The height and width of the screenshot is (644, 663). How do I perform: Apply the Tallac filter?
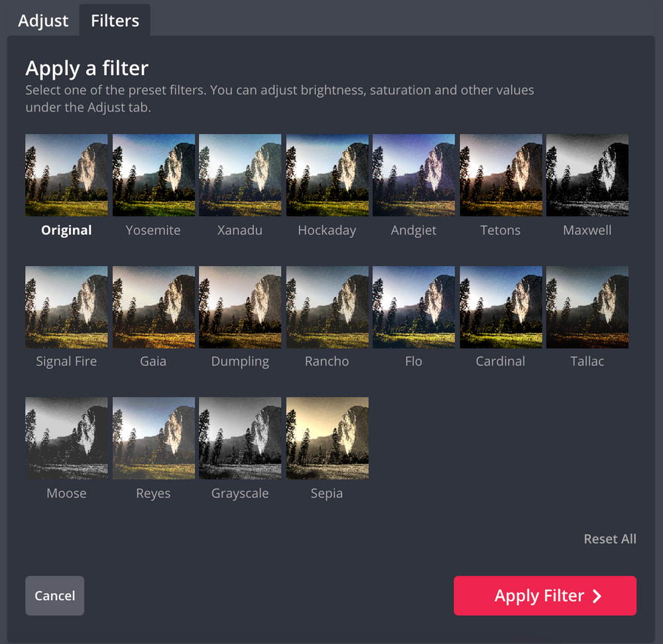pos(587,306)
